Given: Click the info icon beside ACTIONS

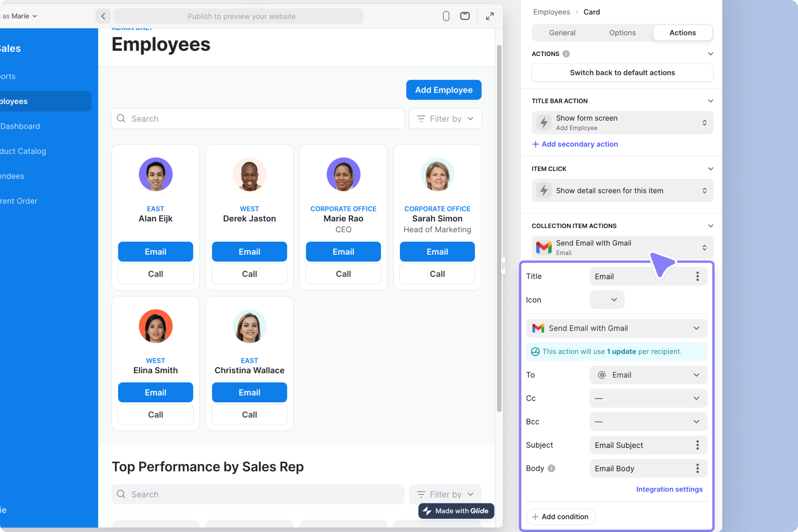Looking at the screenshot, I should pyautogui.click(x=566, y=54).
